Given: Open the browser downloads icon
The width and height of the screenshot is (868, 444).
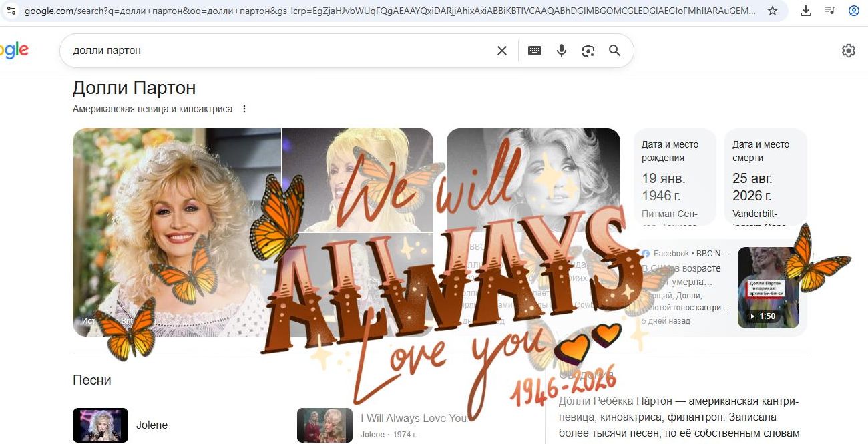Looking at the screenshot, I should (806, 11).
